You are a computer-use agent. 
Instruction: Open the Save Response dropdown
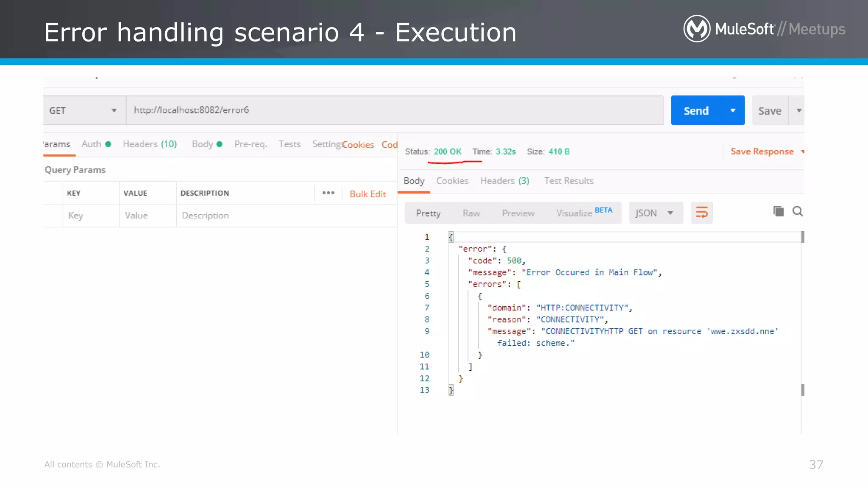click(767, 152)
